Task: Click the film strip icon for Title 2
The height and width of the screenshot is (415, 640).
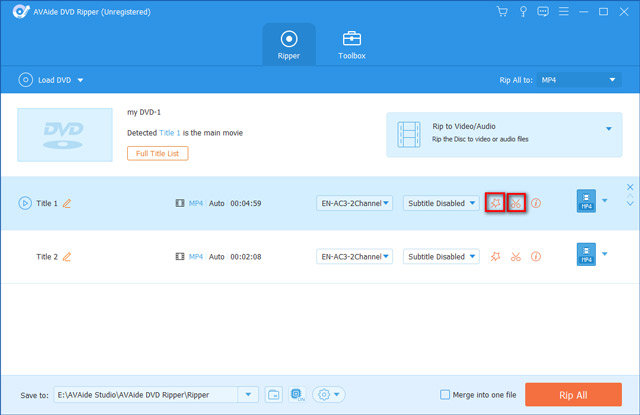Action: click(180, 257)
